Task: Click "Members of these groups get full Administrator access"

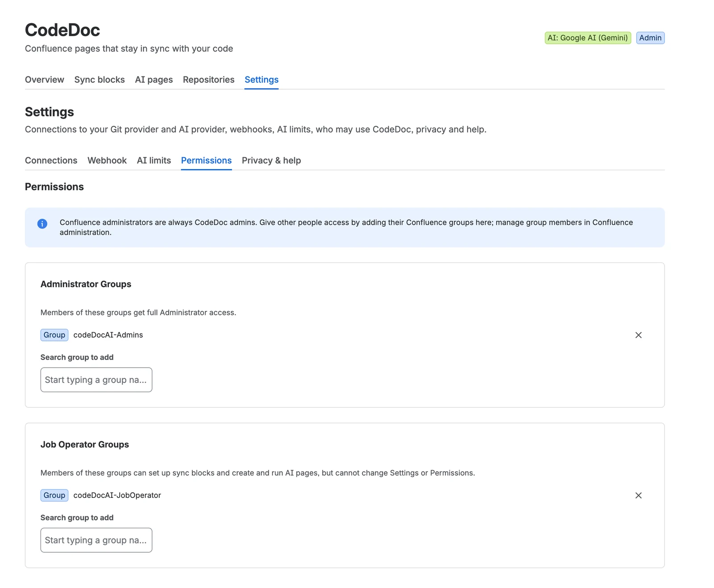Action: coord(138,312)
